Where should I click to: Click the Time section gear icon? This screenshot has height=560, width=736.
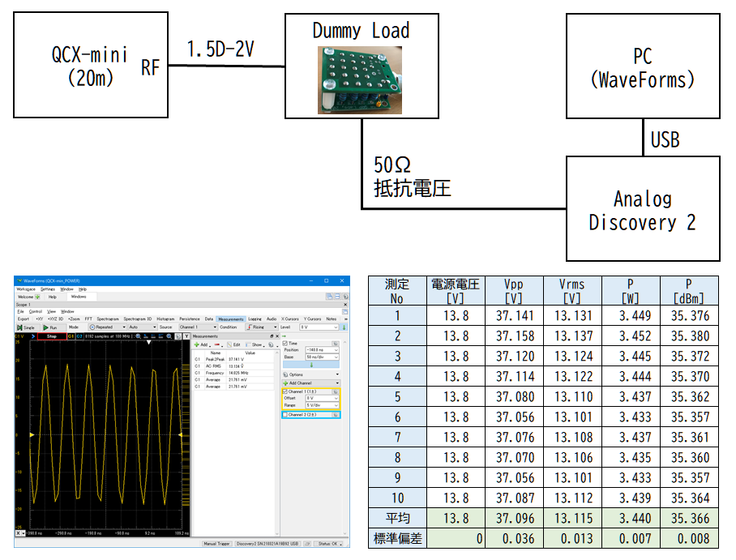(x=335, y=344)
